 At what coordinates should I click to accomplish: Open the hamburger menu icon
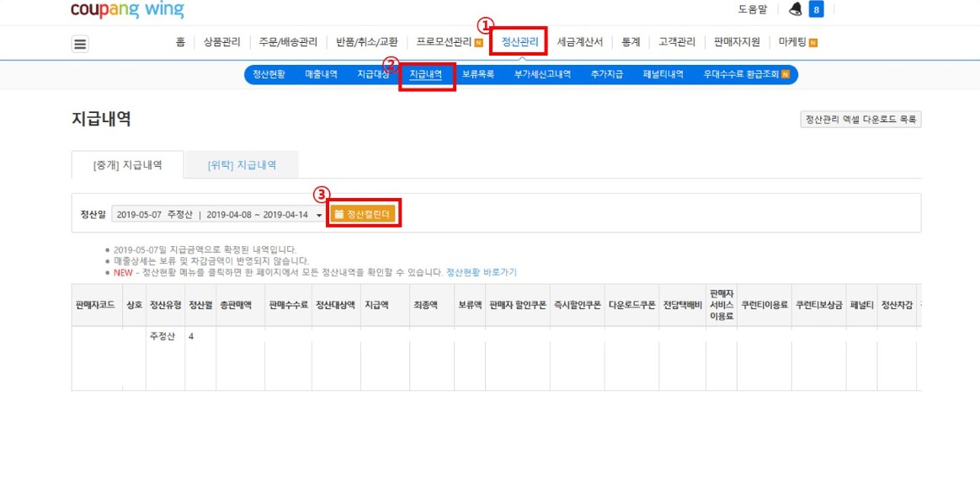81,44
